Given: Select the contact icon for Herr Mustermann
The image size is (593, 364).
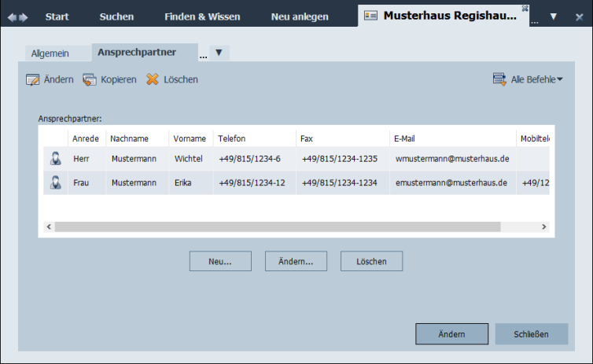Looking at the screenshot, I should 56,159.
